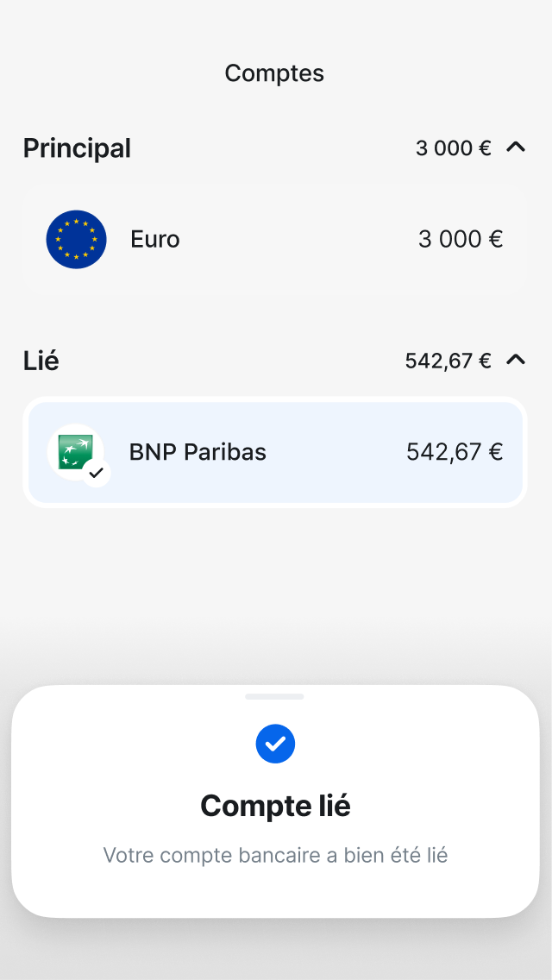Screen dimensions: 552x980
Task: Click the Principal section header
Action: point(77,148)
